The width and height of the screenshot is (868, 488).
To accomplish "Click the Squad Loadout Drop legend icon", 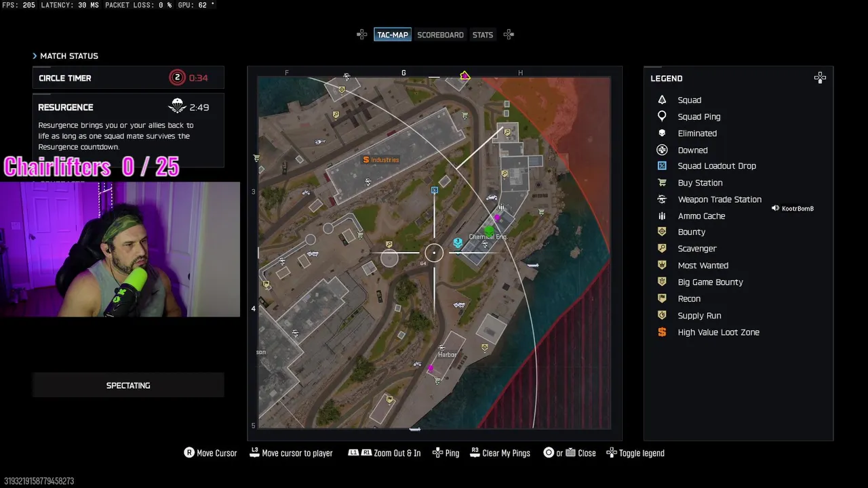I will click(662, 165).
